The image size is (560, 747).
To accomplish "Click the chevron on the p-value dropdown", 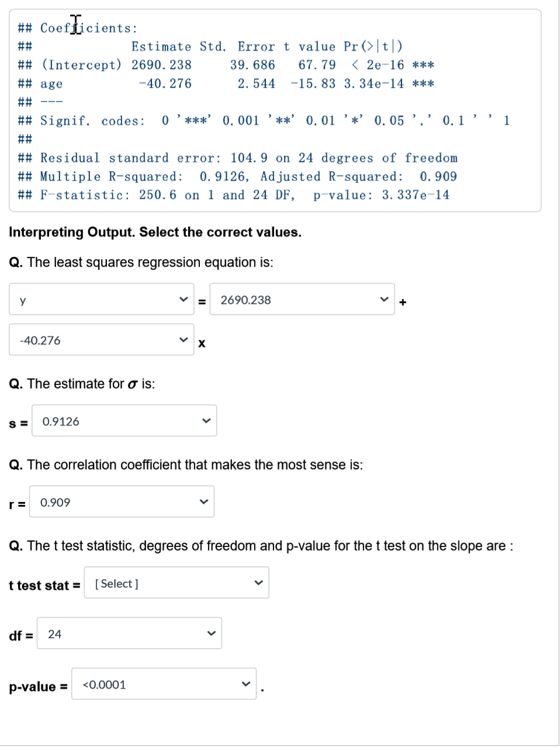I will click(x=245, y=683).
